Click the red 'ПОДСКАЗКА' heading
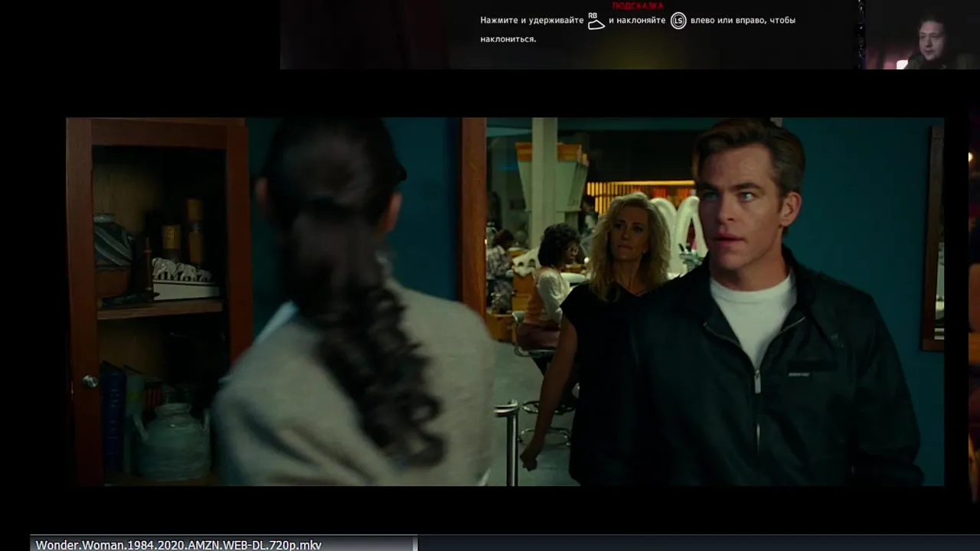The height and width of the screenshot is (551, 980). pos(637,5)
